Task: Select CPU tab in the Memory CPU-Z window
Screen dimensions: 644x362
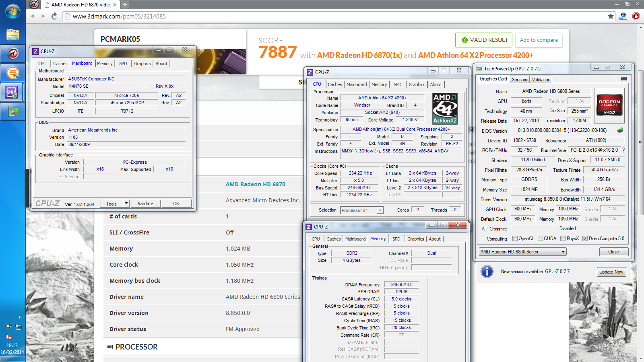Action: pos(316,239)
